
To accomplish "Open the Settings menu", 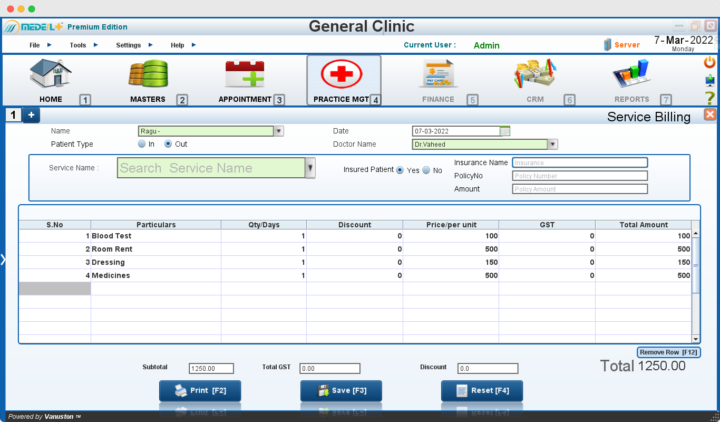I will click(129, 45).
